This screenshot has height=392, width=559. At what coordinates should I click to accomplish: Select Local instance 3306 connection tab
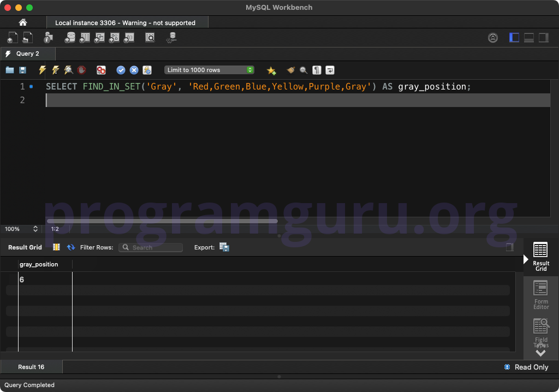[127, 22]
